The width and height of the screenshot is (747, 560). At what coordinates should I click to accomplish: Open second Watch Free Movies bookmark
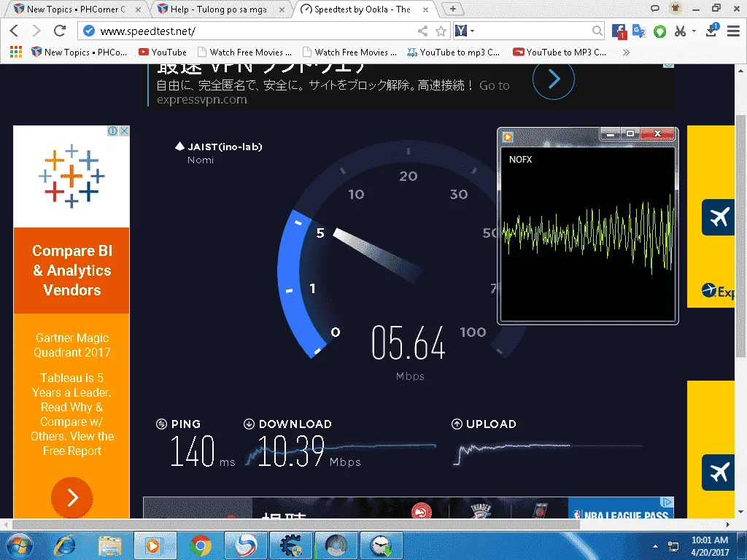pos(349,52)
